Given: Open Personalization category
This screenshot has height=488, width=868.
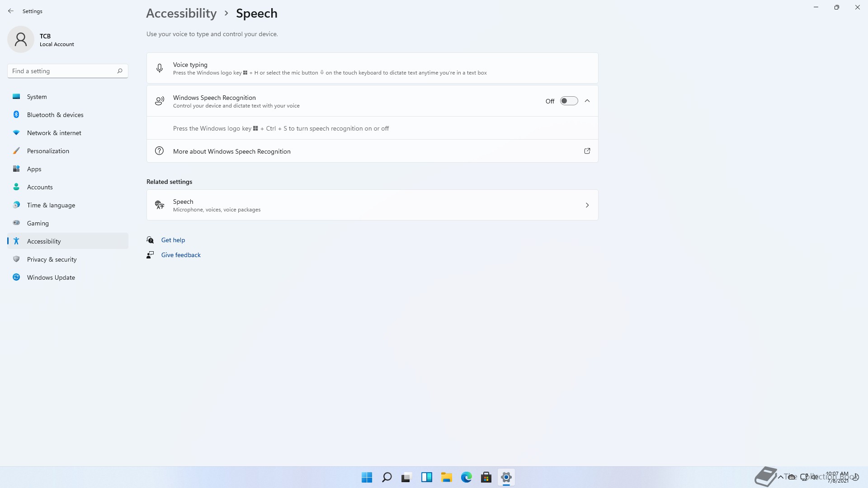Looking at the screenshot, I should click(x=68, y=151).
